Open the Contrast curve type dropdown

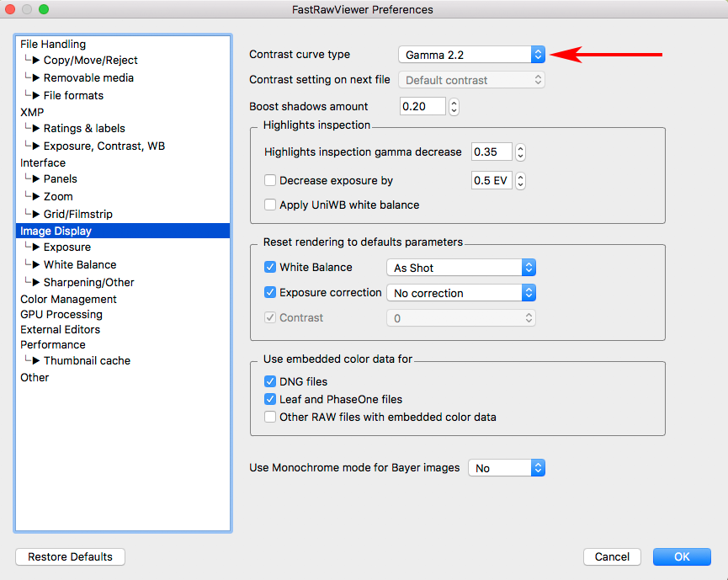tap(471, 55)
